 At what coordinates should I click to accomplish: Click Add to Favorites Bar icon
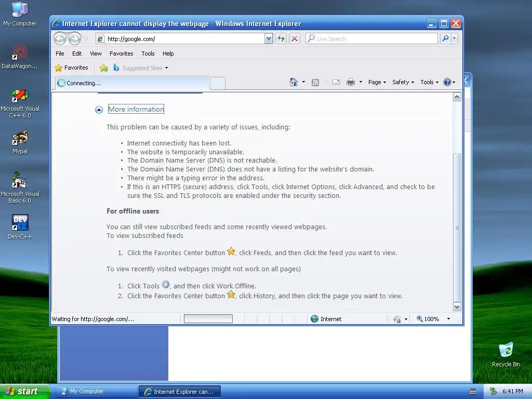(104, 68)
